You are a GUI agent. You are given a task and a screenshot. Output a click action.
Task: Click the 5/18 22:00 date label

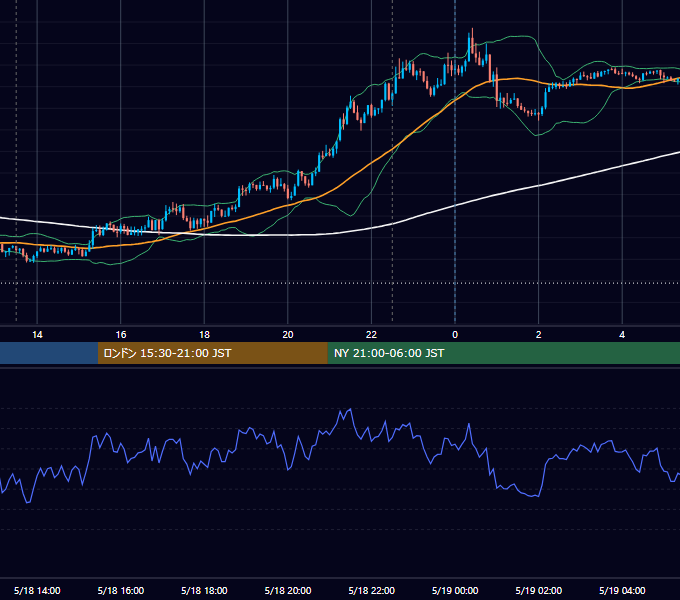point(372,590)
